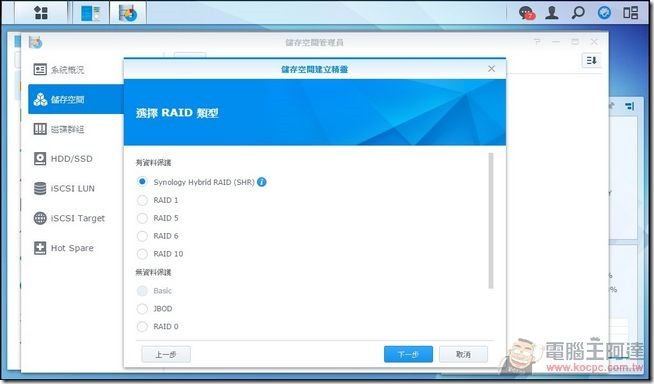Click the SHR info icon
This screenshot has width=654, height=384.
[262, 182]
